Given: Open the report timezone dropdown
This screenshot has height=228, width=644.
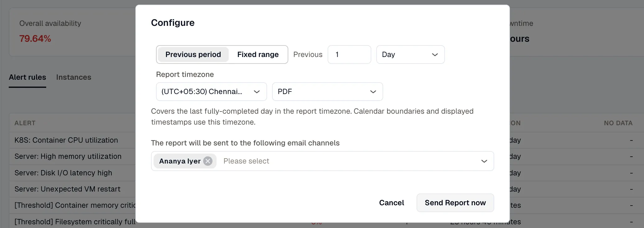Looking at the screenshot, I should click(x=211, y=92).
